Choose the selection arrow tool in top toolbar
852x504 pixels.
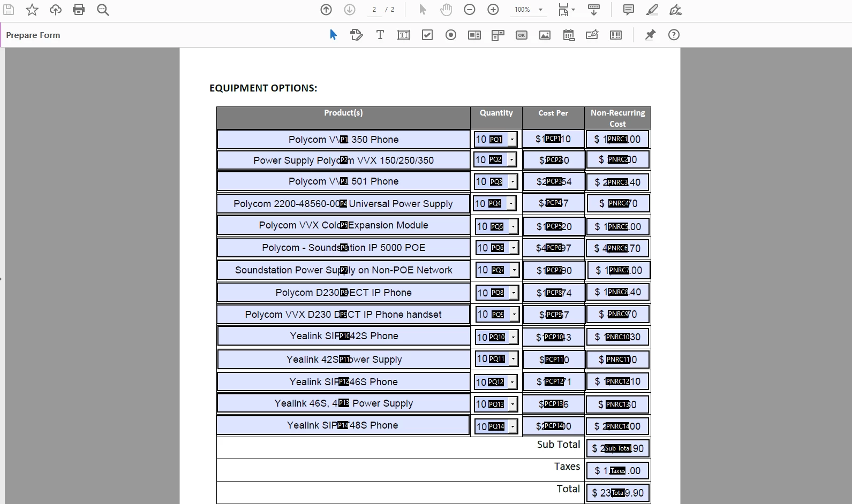click(x=423, y=10)
